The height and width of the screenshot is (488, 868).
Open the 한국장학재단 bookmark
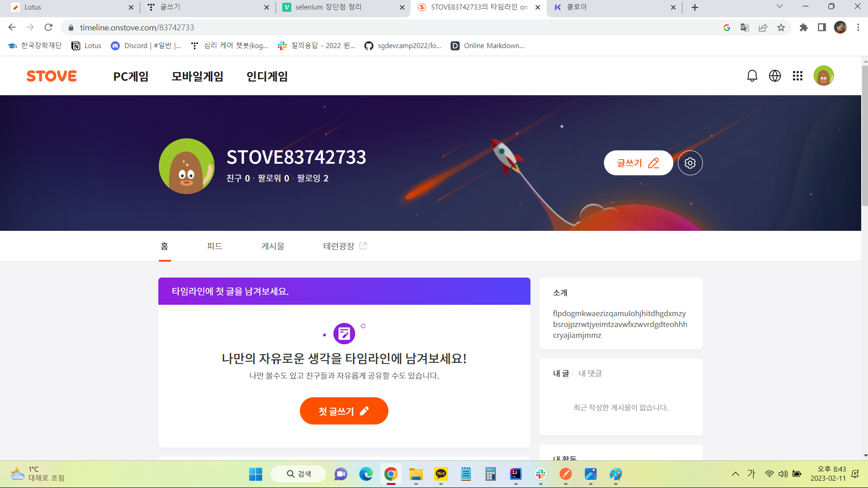pyautogui.click(x=35, y=45)
